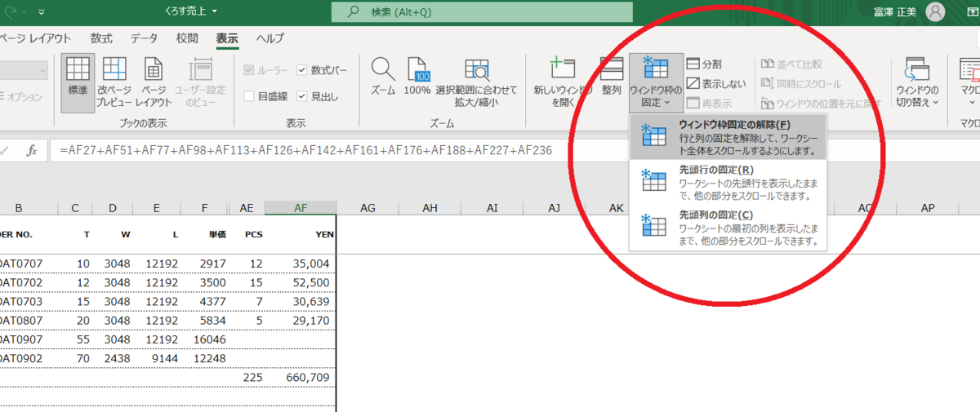
Task: Enable the 目盛線 gridlines checkbox
Action: tap(250, 96)
